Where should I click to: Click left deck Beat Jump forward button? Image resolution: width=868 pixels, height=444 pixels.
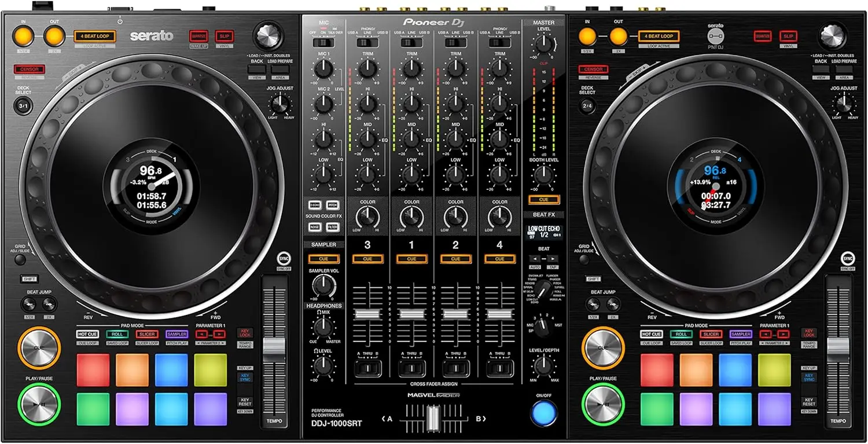tap(49, 304)
